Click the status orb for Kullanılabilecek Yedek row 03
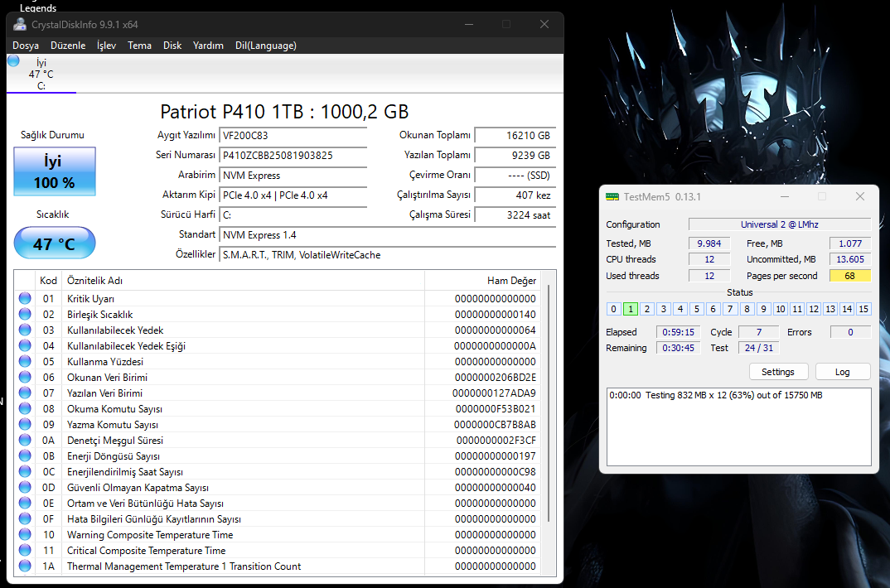This screenshot has height=588, width=890. point(25,330)
